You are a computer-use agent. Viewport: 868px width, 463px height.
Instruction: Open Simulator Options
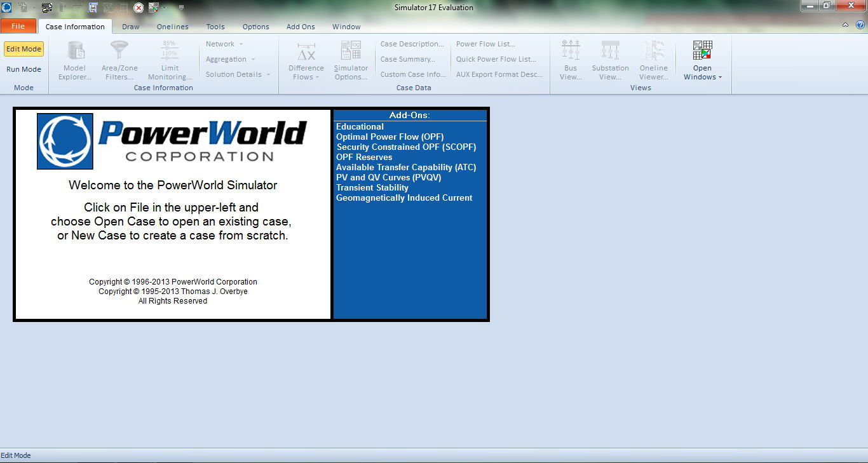(351, 60)
